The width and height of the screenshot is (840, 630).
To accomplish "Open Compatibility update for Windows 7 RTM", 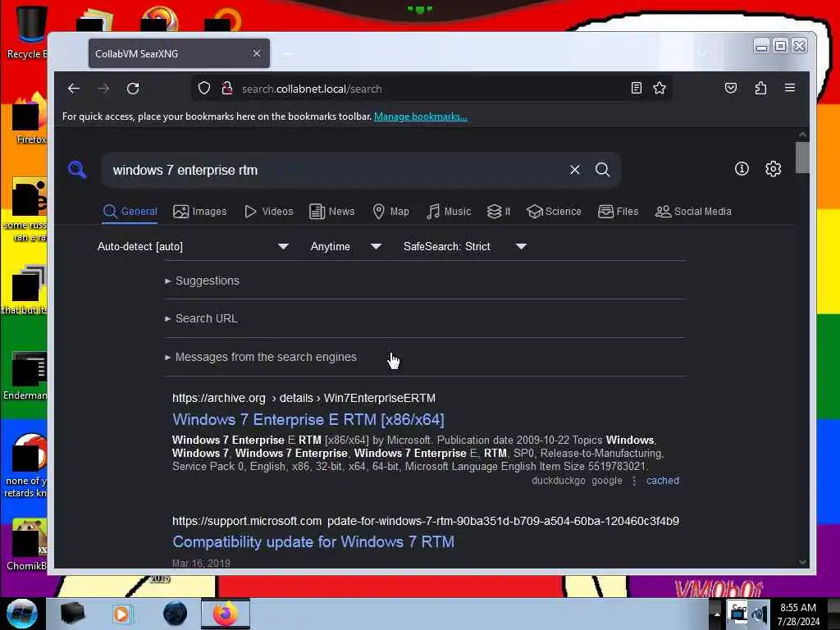I will coord(313,541).
